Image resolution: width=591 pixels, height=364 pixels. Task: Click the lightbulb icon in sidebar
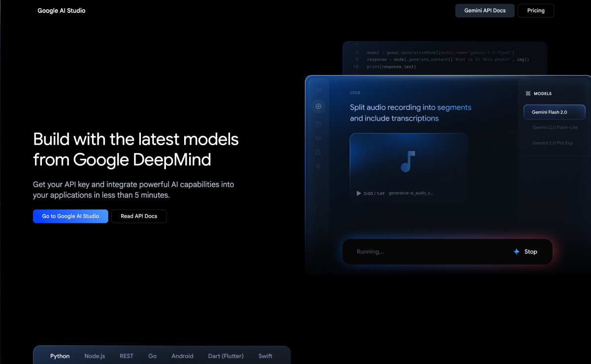coord(319,167)
